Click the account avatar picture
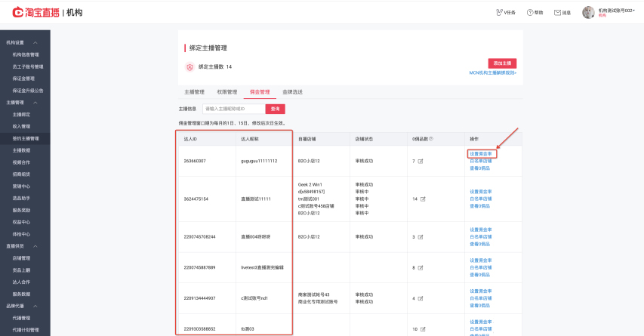The height and width of the screenshot is (336, 644). click(588, 12)
